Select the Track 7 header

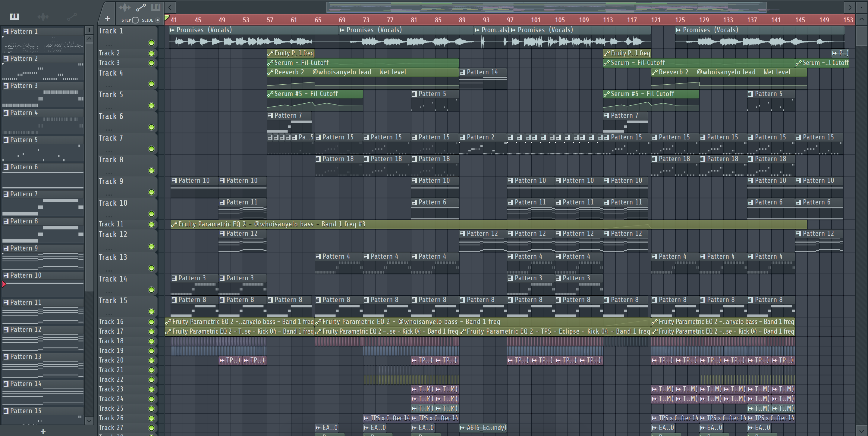pos(127,143)
